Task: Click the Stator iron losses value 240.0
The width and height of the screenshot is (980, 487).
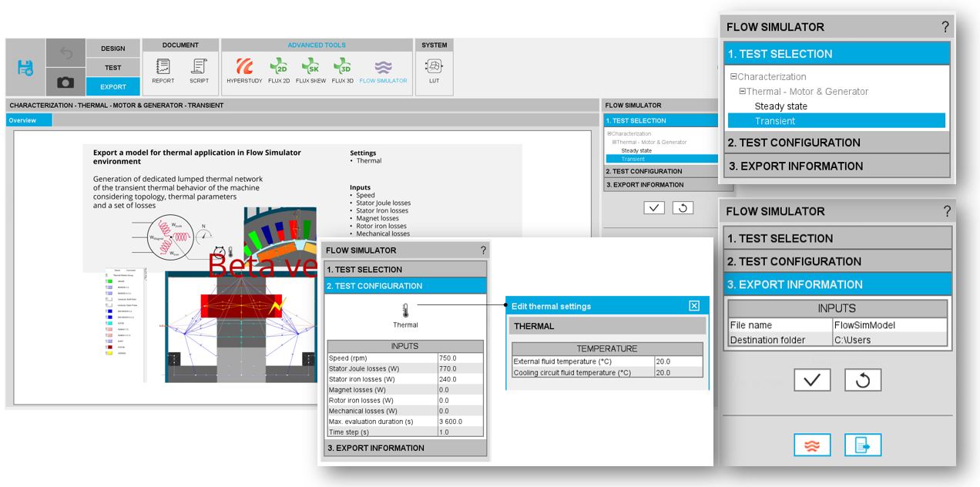Action: (460, 379)
